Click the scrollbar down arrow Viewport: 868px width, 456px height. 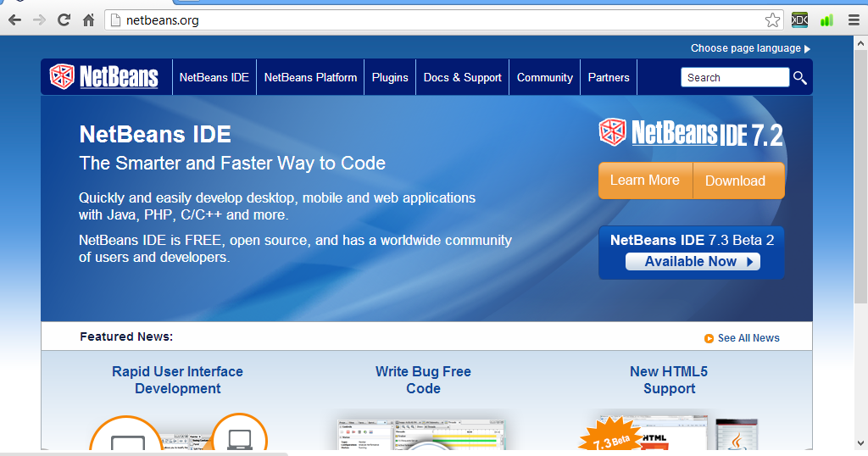click(x=861, y=442)
